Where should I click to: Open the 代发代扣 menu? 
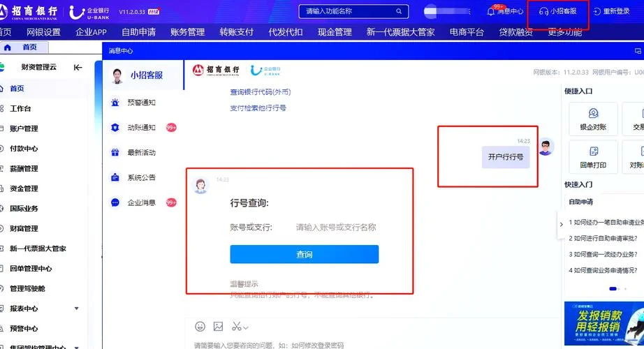point(286,32)
